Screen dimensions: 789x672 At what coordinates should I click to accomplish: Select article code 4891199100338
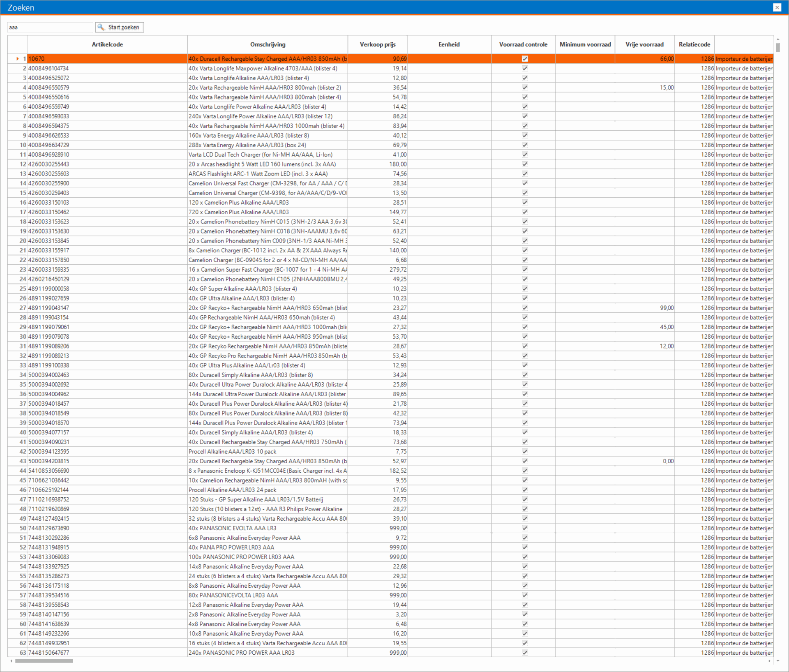point(48,365)
